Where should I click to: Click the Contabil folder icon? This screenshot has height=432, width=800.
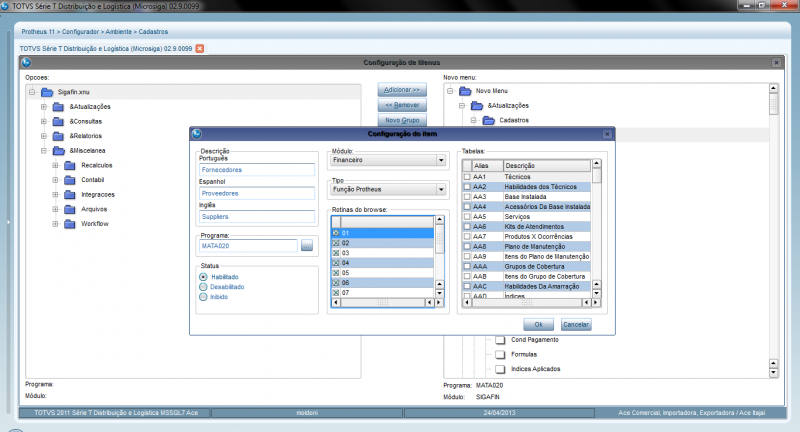[70, 180]
